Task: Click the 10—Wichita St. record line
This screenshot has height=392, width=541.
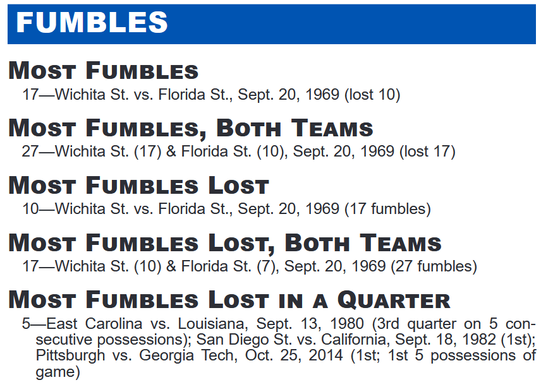Action: point(227,209)
